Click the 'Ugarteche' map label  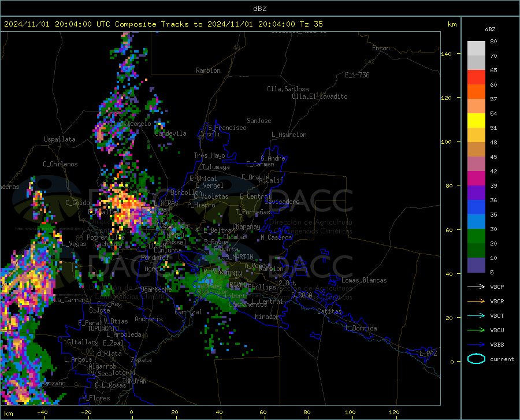[156, 289]
